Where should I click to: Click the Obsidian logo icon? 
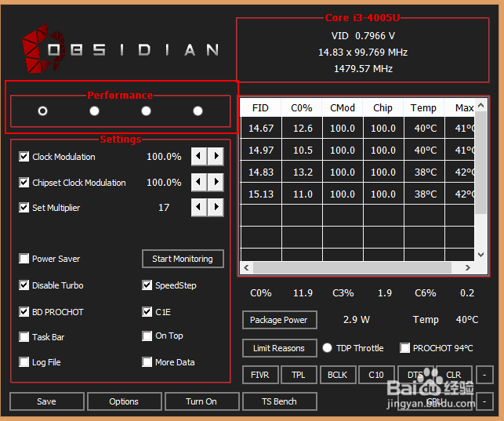point(43,49)
